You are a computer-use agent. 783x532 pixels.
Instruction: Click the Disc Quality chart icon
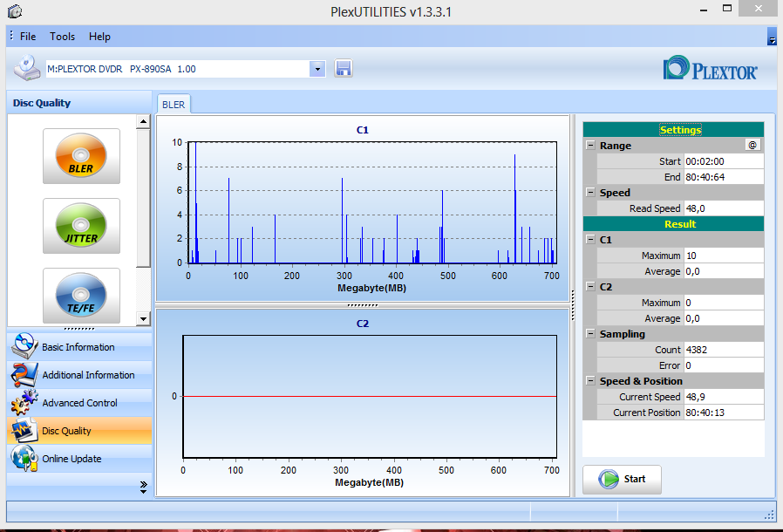point(24,431)
